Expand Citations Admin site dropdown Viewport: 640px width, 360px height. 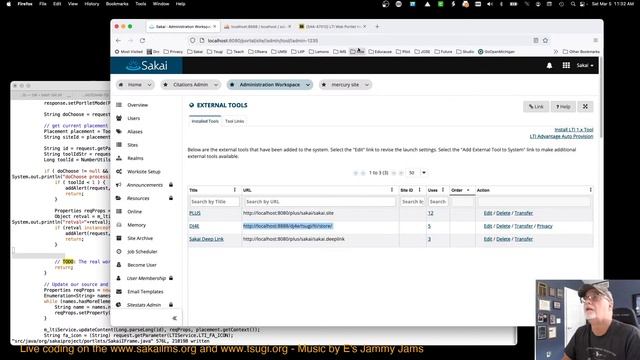[216, 84]
